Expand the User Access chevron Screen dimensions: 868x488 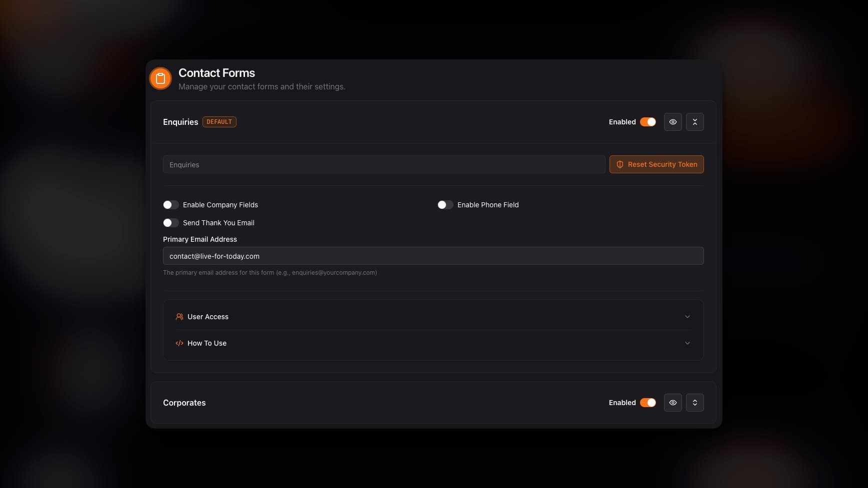[x=687, y=317]
